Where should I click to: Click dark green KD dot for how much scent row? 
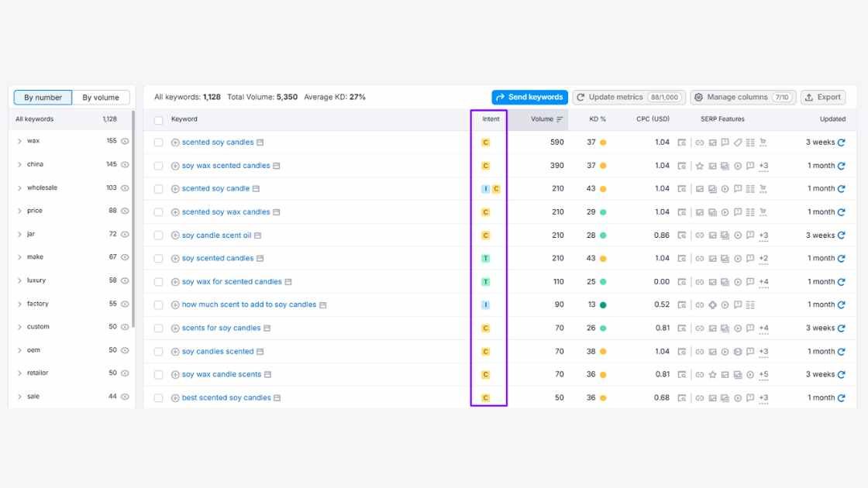coord(604,305)
